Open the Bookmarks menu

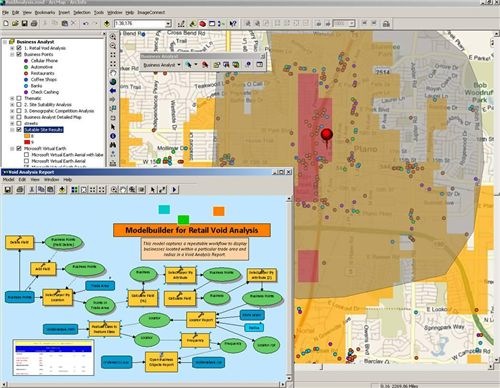tap(45, 12)
